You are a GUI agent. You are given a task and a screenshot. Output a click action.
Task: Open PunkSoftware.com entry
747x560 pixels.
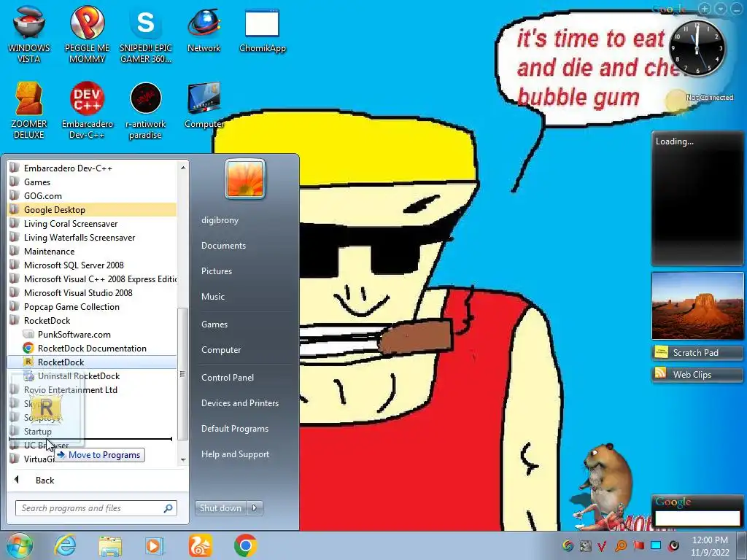[92, 335]
